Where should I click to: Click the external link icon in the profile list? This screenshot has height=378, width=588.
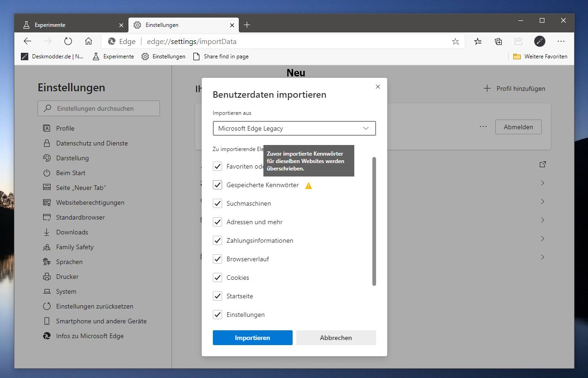[x=543, y=164]
